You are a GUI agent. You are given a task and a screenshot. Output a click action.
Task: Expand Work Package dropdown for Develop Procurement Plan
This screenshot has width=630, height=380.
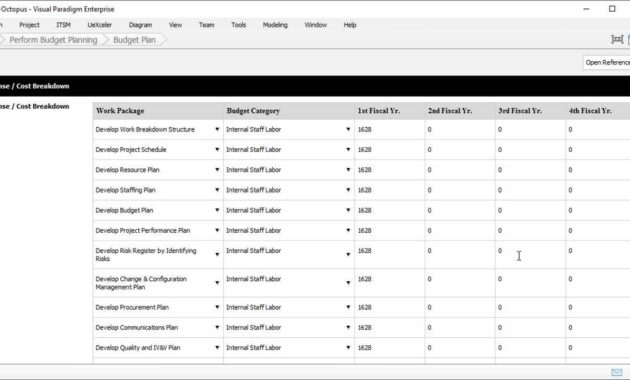coord(217,307)
